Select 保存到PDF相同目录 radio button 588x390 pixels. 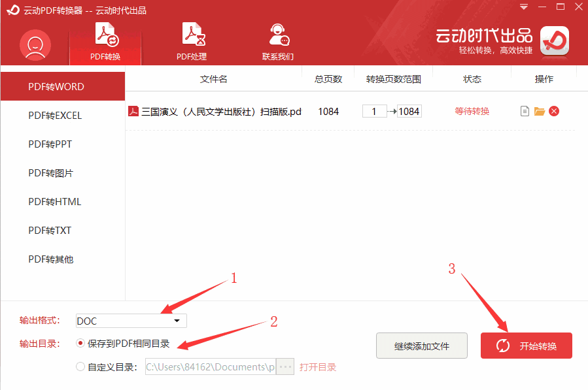(79, 342)
